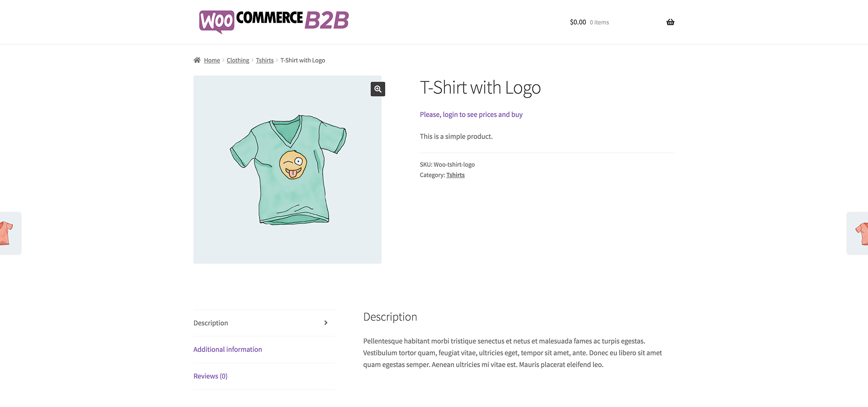This screenshot has width=868, height=407.
Task: Click the green T-shirt product image
Action: tap(288, 170)
